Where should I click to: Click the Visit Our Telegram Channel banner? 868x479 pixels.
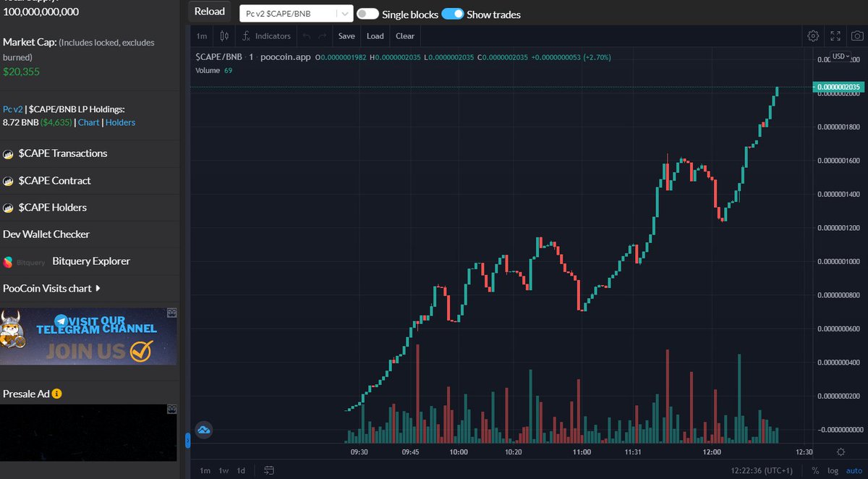(x=88, y=336)
